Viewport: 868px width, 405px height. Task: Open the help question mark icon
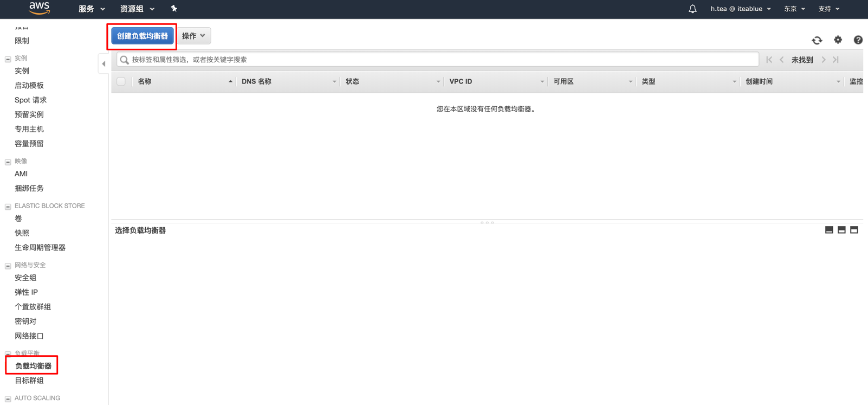click(858, 40)
